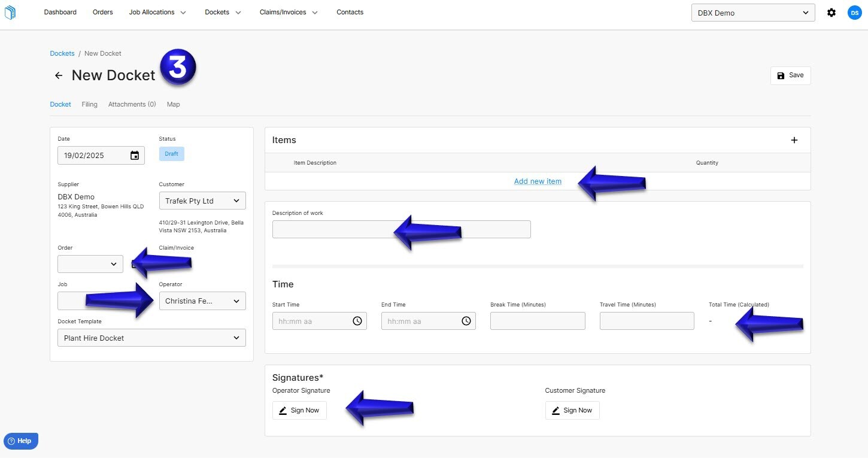The height and width of the screenshot is (458, 868).
Task: Open the Help widget at bottom left
Action: [x=20, y=441]
